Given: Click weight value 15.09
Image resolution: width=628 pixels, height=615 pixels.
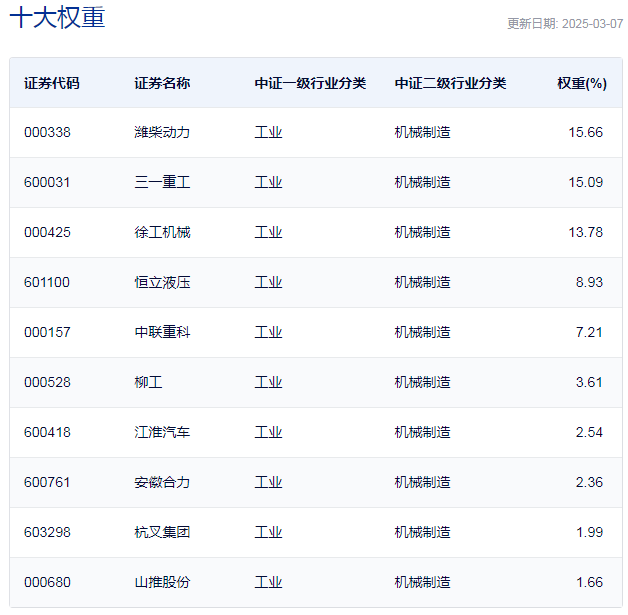Looking at the screenshot, I should [586, 183].
